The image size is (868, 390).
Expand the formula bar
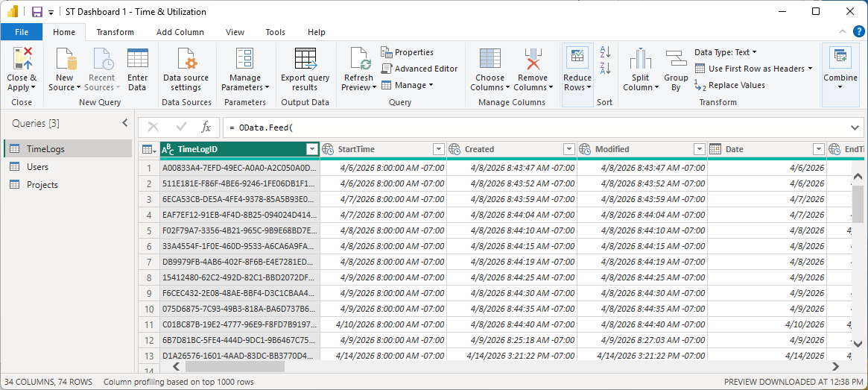click(854, 128)
